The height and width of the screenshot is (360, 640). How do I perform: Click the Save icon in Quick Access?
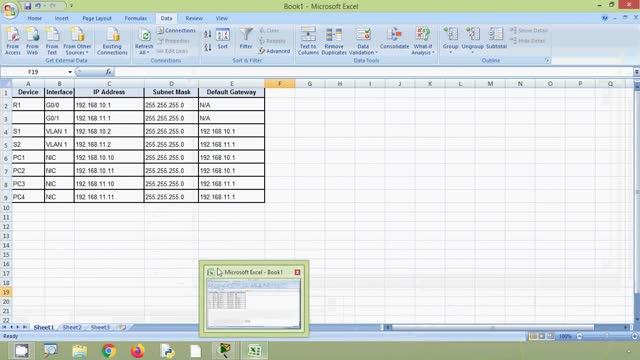point(27,6)
